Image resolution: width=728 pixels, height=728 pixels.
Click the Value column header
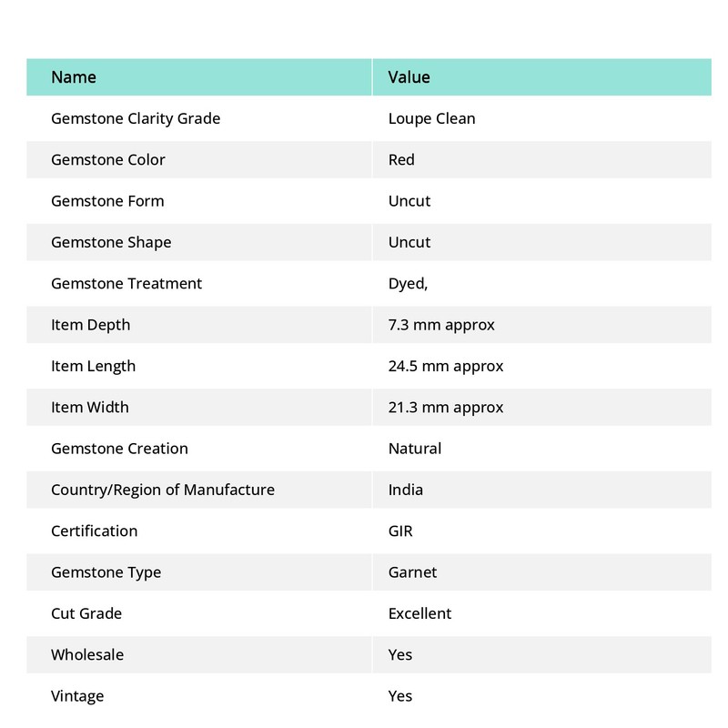pos(409,77)
